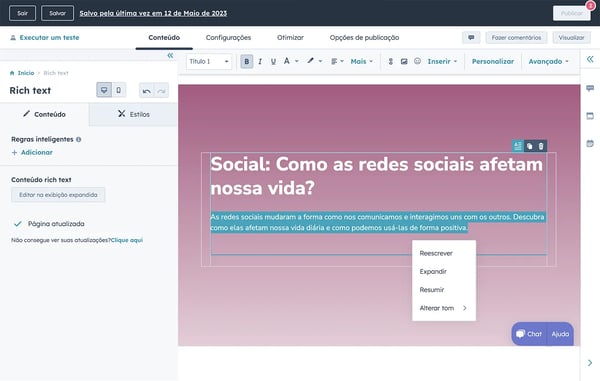Select the sidebar Estilos tab
Viewport: 600px width, 381px height.
coord(134,114)
